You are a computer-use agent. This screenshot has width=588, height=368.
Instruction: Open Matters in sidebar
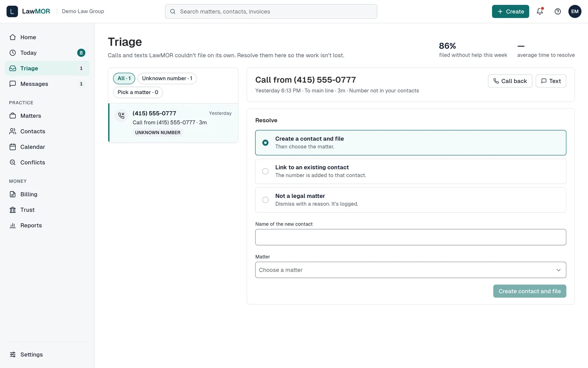[x=47, y=116]
